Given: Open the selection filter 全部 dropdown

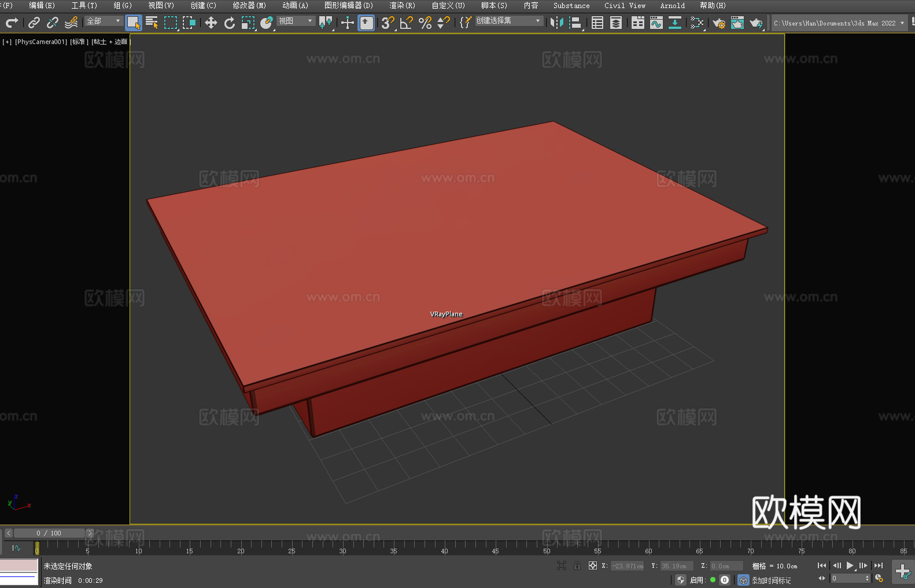Looking at the screenshot, I should [104, 21].
